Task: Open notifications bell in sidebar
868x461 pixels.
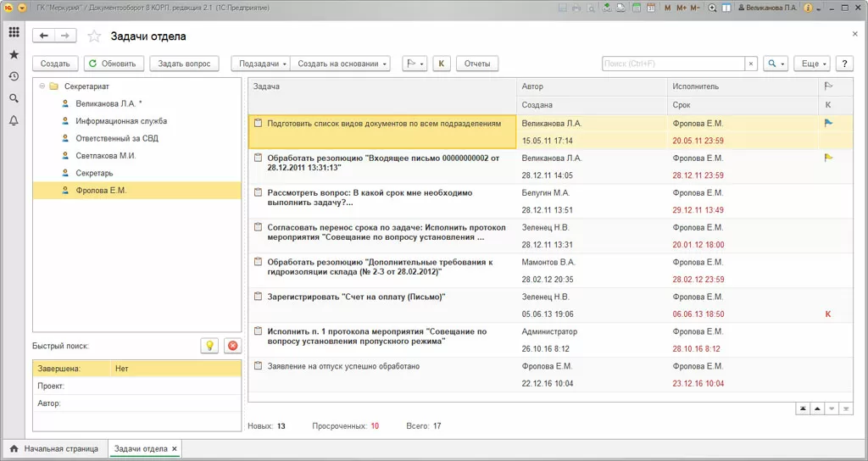Action: tap(14, 120)
